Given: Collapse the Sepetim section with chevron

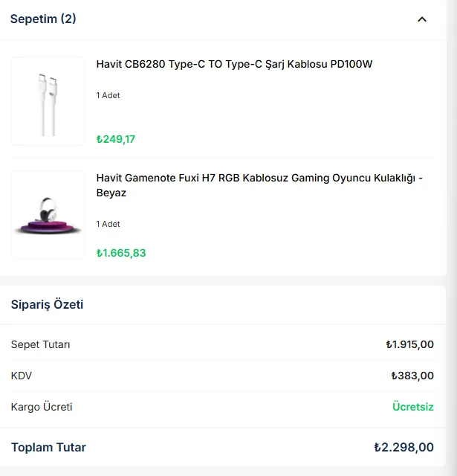Looking at the screenshot, I should (x=422, y=19).
